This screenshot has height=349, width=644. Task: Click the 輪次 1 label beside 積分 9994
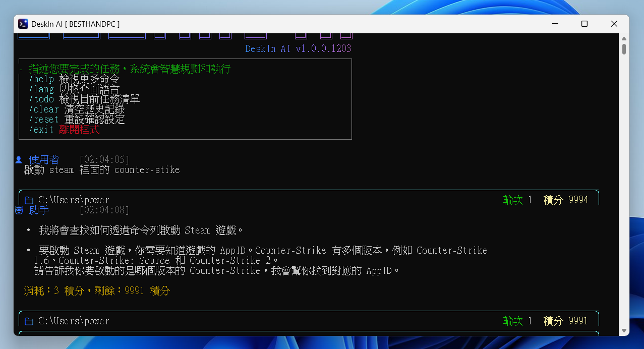(518, 200)
